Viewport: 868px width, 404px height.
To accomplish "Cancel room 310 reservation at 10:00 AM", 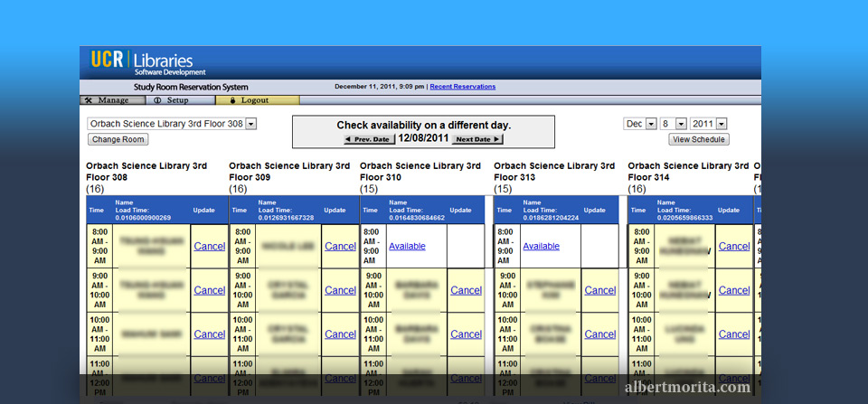I will point(466,334).
